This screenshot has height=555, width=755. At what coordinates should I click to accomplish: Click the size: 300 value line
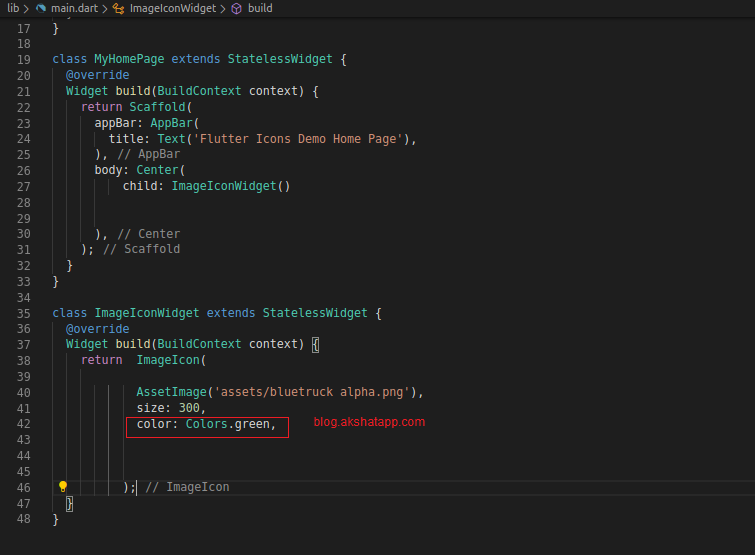coord(170,408)
